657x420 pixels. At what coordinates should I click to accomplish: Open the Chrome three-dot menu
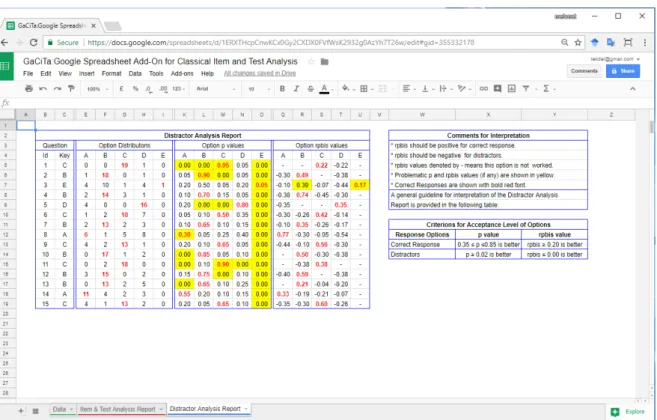645,42
